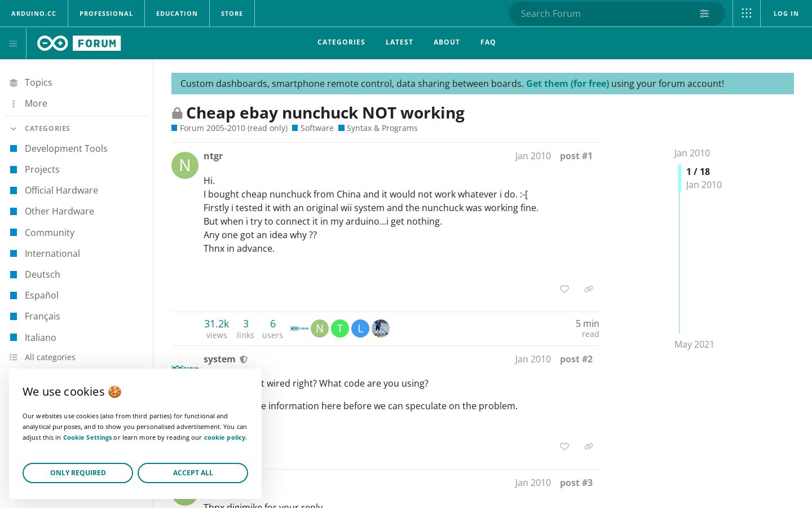Follow the Get them (for free) link
Viewport: 812px width, 508px height.
pyautogui.click(x=567, y=84)
